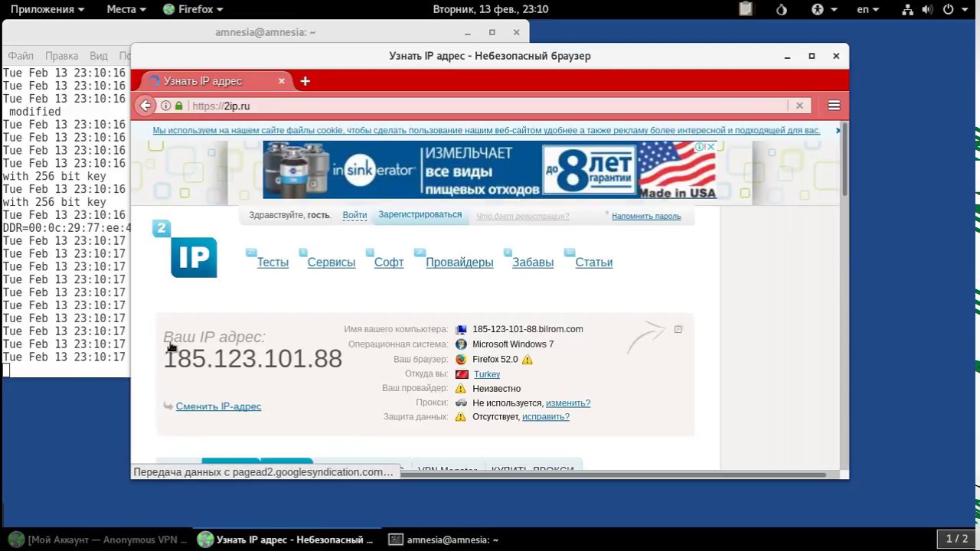Open the Приложения menu in the top bar
Screen dimensions: 980x551
(x=48, y=9)
